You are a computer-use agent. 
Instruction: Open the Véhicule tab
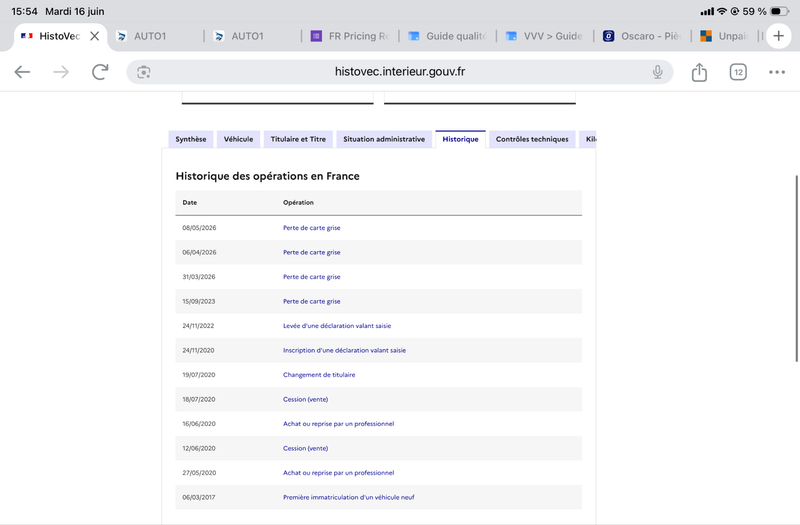pyautogui.click(x=238, y=139)
